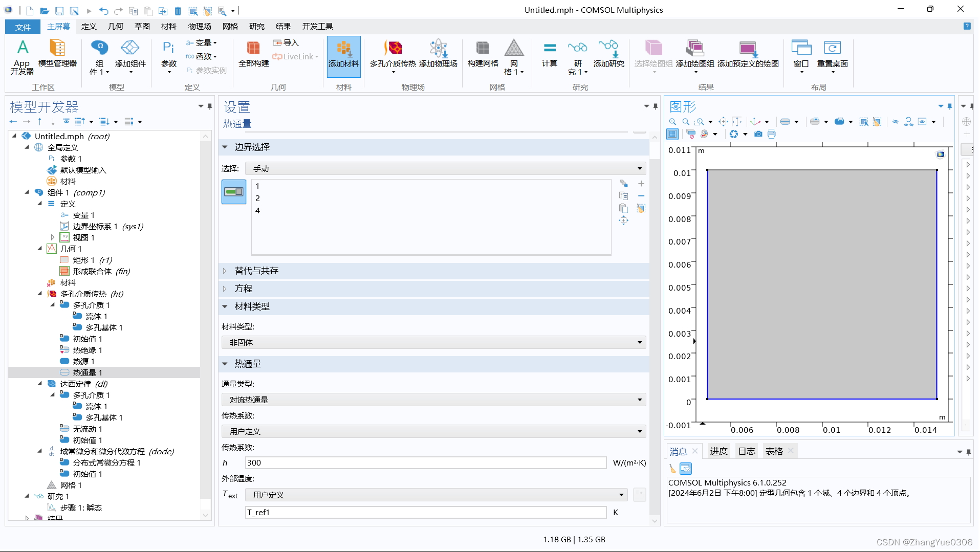The height and width of the screenshot is (552, 980).
Task: Click 重置桌面 (Reset Desktop) icon
Action: (x=833, y=56)
